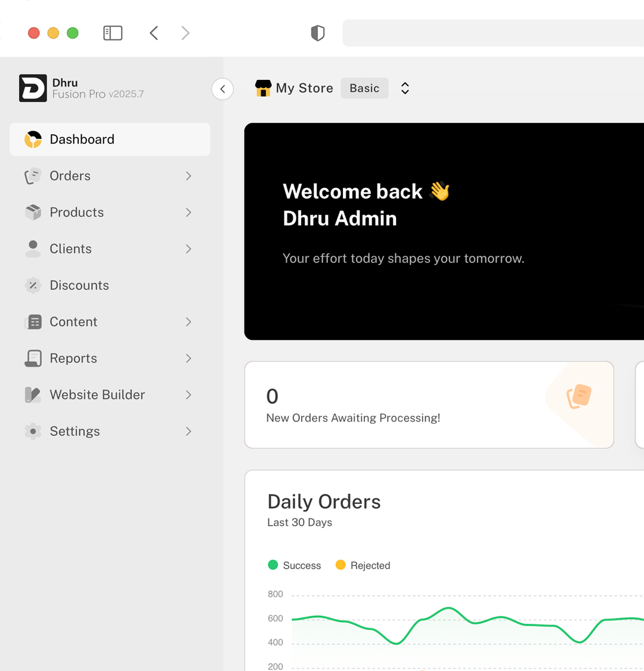The height and width of the screenshot is (671, 644).
Task: Expand the Orders menu chevron
Action: (x=188, y=176)
